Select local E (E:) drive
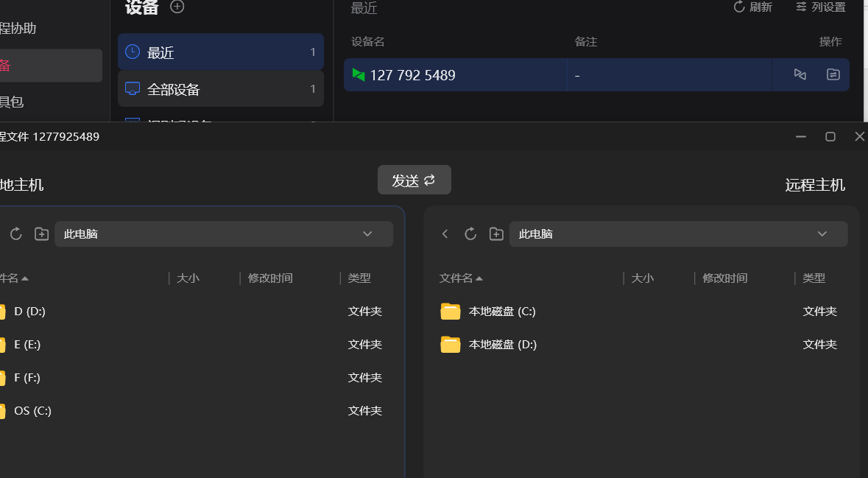Image resolution: width=868 pixels, height=478 pixels. 28,345
